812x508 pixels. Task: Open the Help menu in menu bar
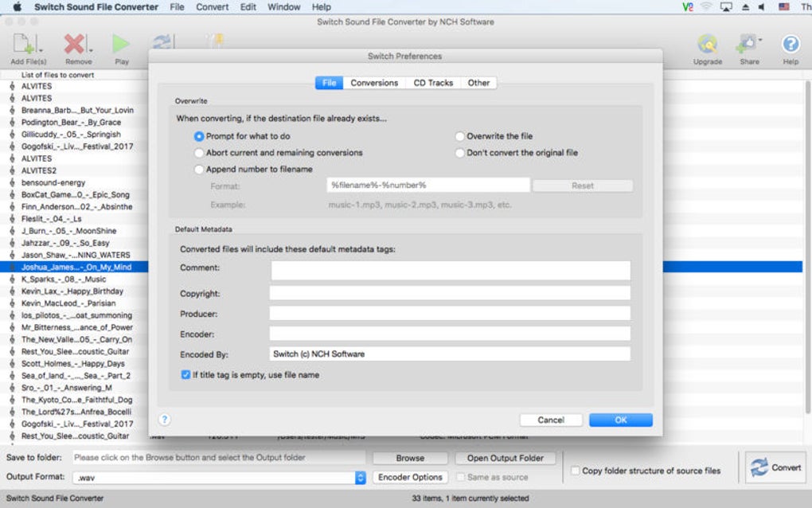tap(321, 6)
